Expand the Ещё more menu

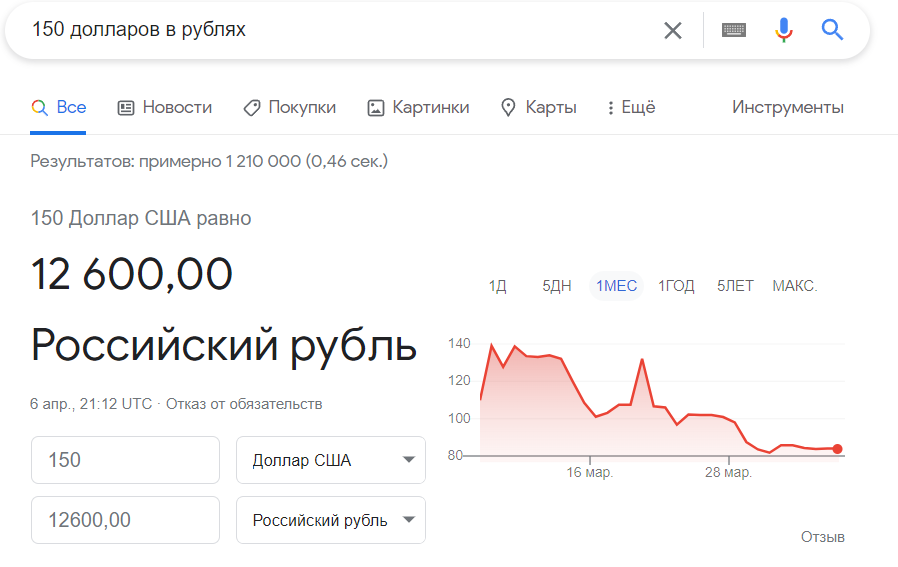631,107
